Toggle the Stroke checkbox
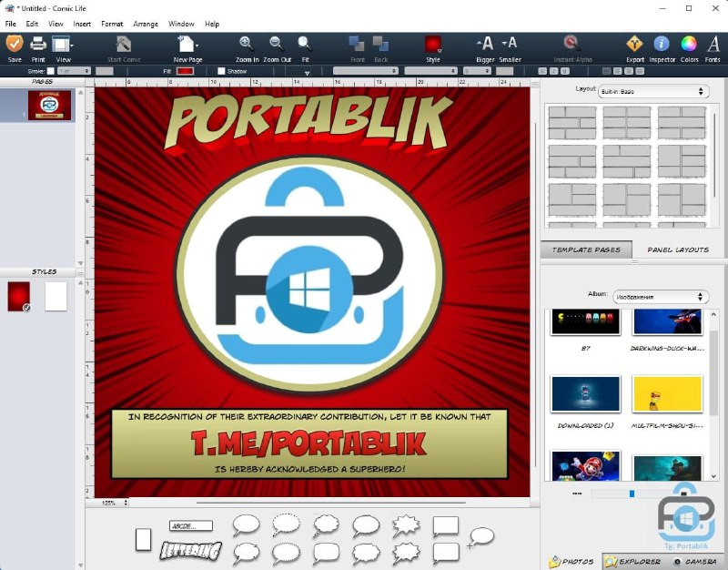Viewport: 728px width, 570px height. 51,71
